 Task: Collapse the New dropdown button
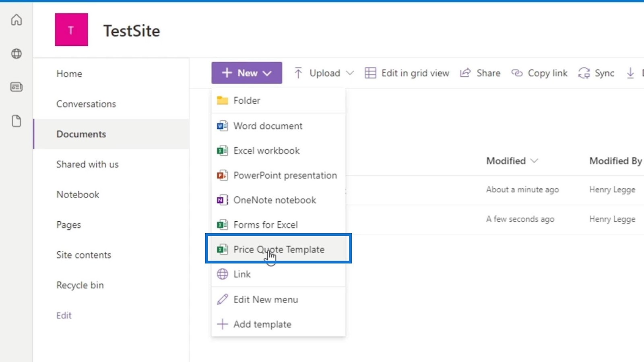pos(247,73)
